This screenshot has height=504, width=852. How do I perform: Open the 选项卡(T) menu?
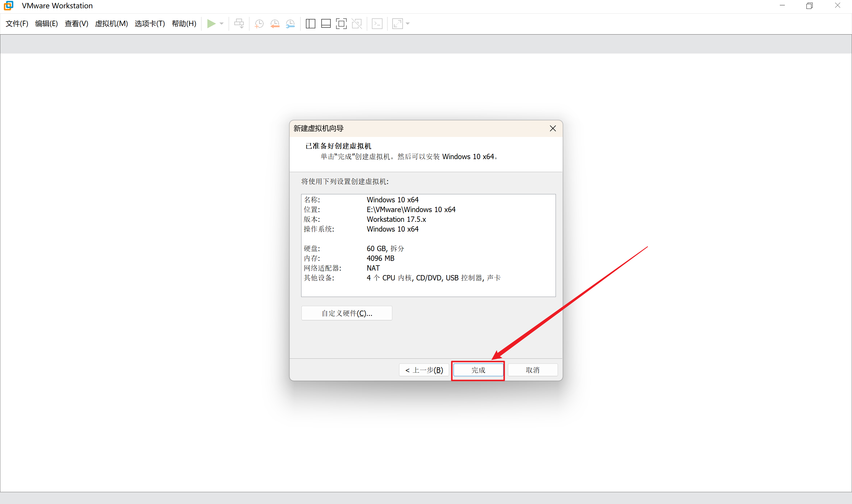pos(150,23)
